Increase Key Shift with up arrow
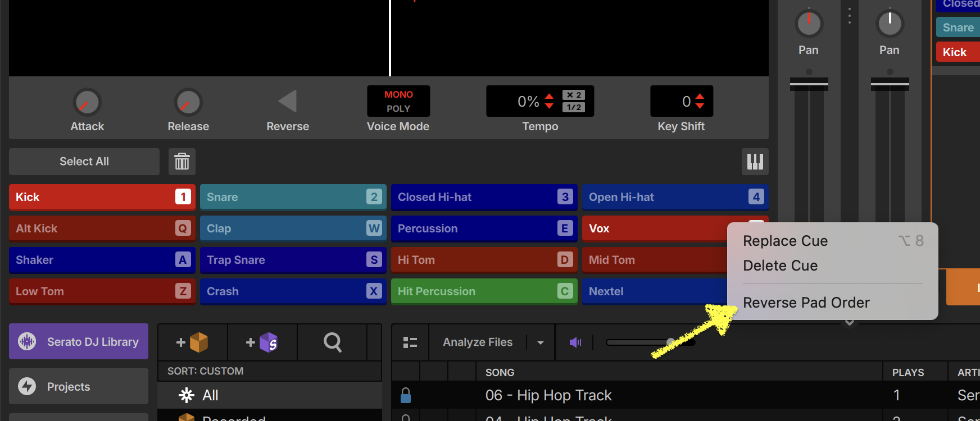Image resolution: width=980 pixels, height=421 pixels. point(700,97)
